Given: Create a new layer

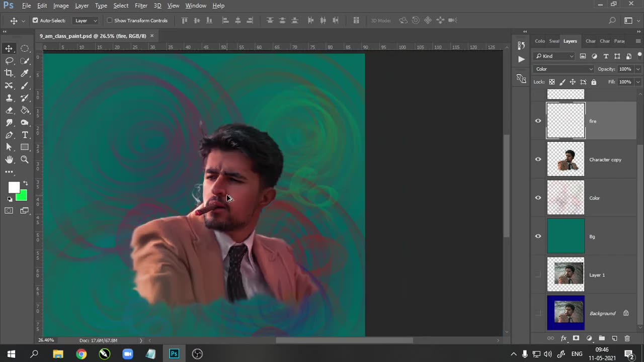Looking at the screenshot, I should [614, 339].
